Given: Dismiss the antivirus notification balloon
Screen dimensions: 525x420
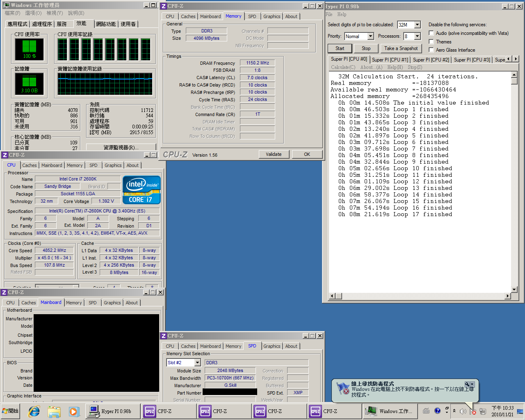Looking at the screenshot, I should (x=472, y=384).
